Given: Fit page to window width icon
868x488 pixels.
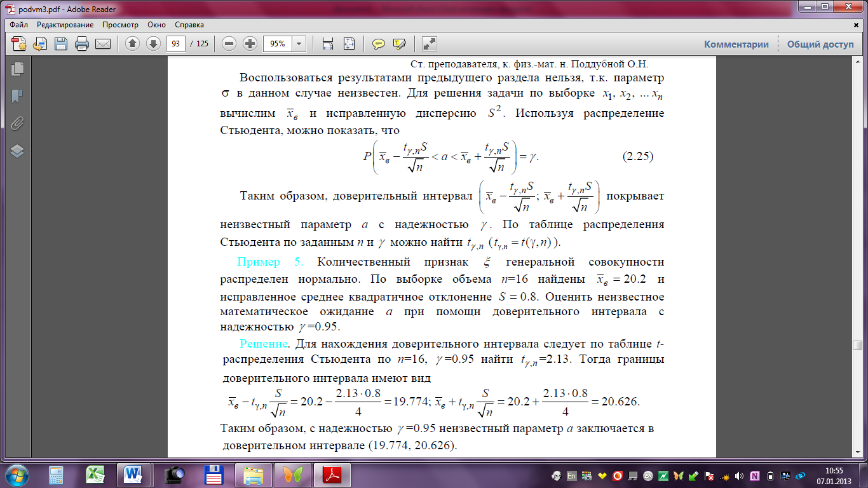Looking at the screenshot, I should click(x=328, y=44).
